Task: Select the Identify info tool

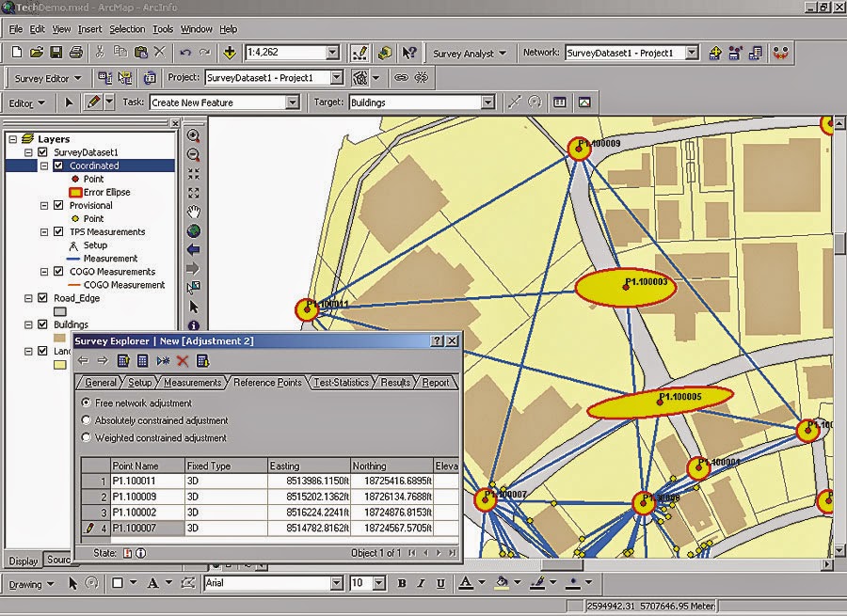Action: pyautogui.click(x=193, y=325)
